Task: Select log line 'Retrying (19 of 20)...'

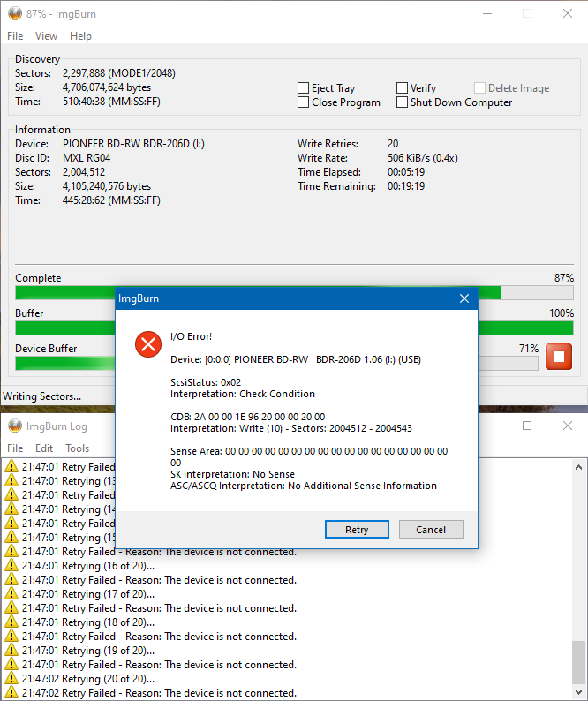Action: click(88, 651)
